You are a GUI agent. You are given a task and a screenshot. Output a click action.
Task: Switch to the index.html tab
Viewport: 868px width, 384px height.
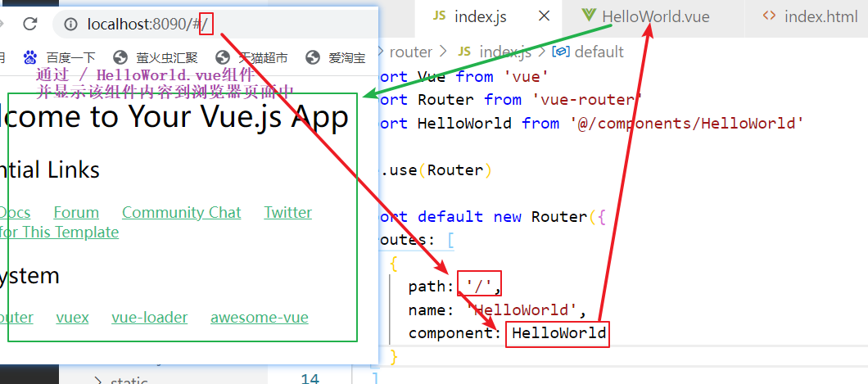(x=811, y=16)
